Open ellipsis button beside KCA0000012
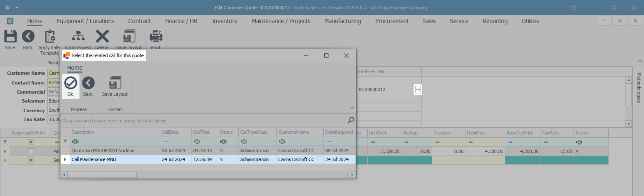 click(x=418, y=90)
